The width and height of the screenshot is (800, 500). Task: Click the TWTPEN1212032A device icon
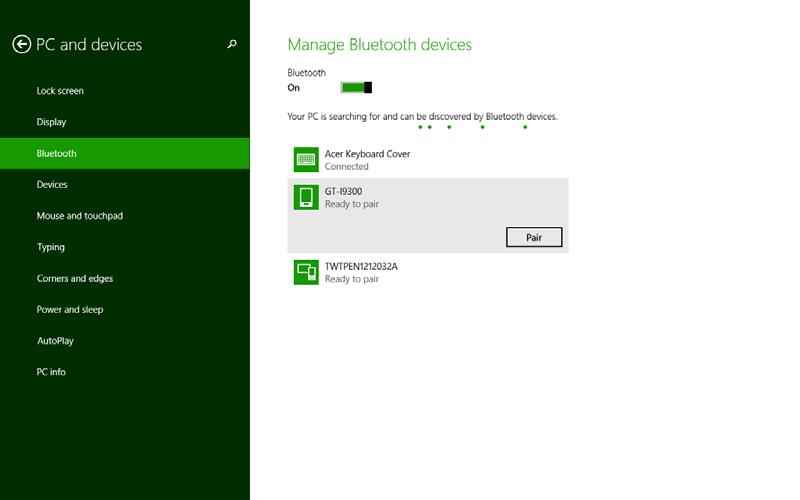306,272
